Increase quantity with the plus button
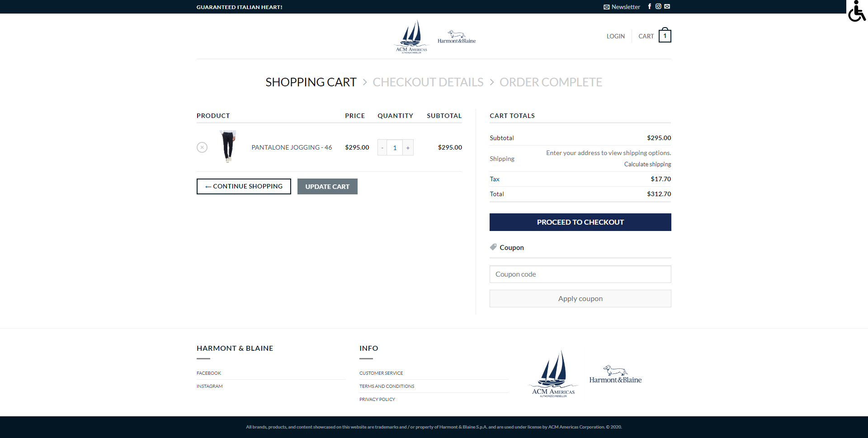Screen dimensions: 868x438 tap(408, 148)
